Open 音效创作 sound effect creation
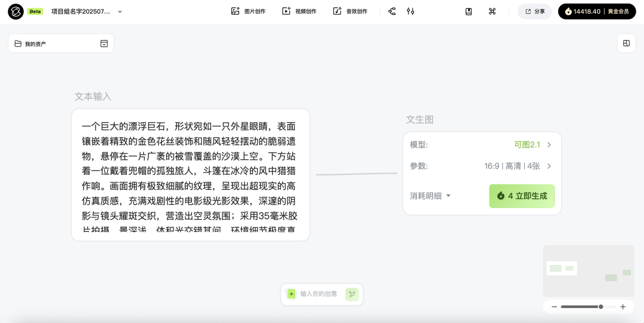Image resolution: width=644 pixels, height=323 pixels. (350, 11)
